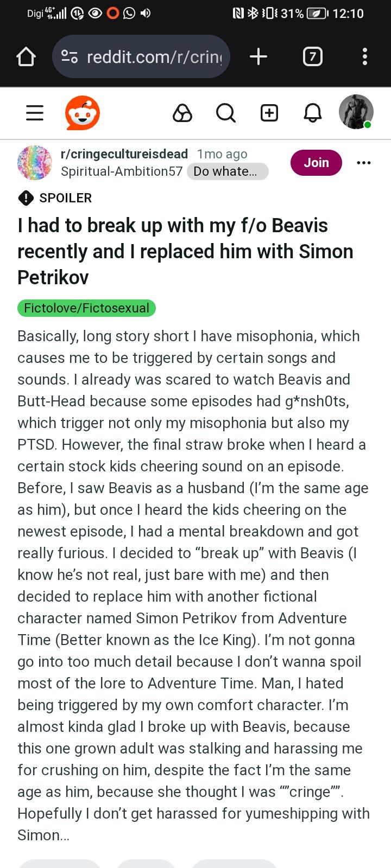The image size is (391, 868).
Task: Tap the site info icon in address bar
Action: coord(70,56)
